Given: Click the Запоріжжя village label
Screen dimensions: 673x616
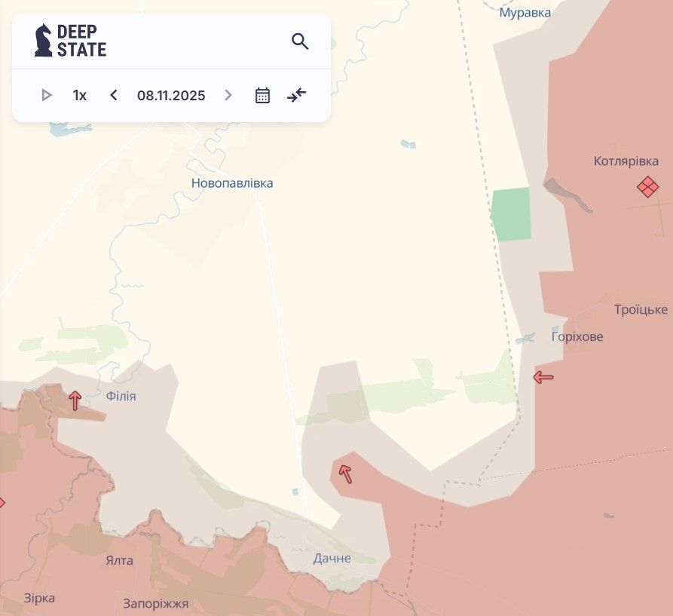Looking at the screenshot, I should click(156, 603).
